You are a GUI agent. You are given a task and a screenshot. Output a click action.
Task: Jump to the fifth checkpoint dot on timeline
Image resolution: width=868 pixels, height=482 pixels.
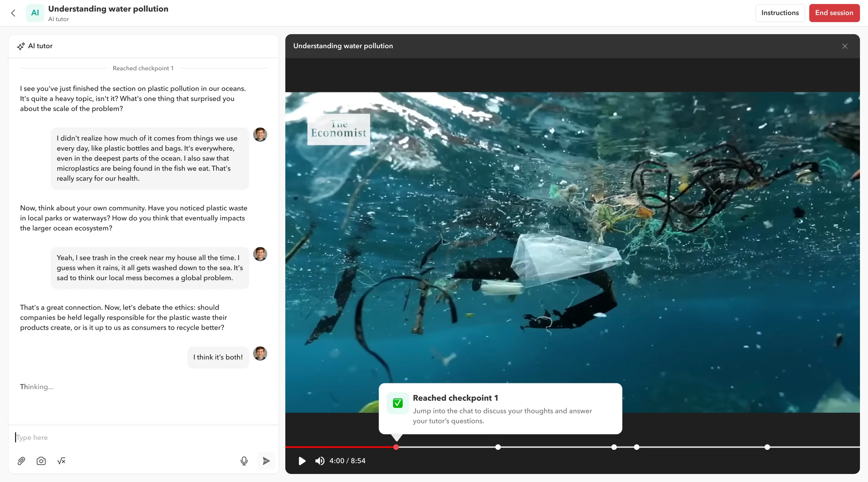(767, 447)
